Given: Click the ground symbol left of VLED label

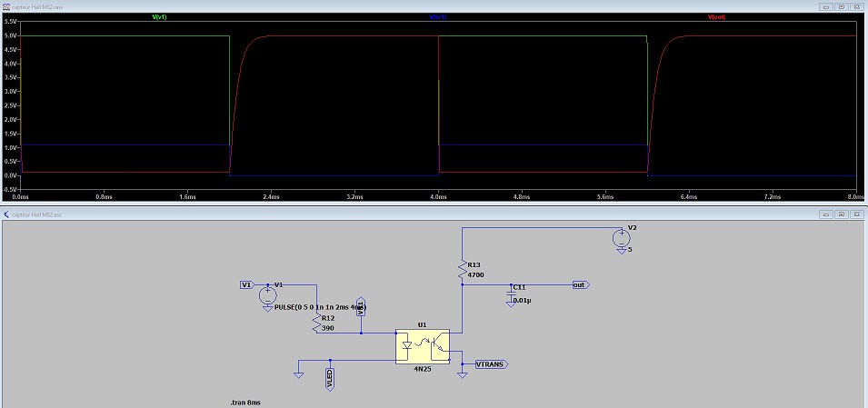Looking at the screenshot, I should tap(298, 372).
